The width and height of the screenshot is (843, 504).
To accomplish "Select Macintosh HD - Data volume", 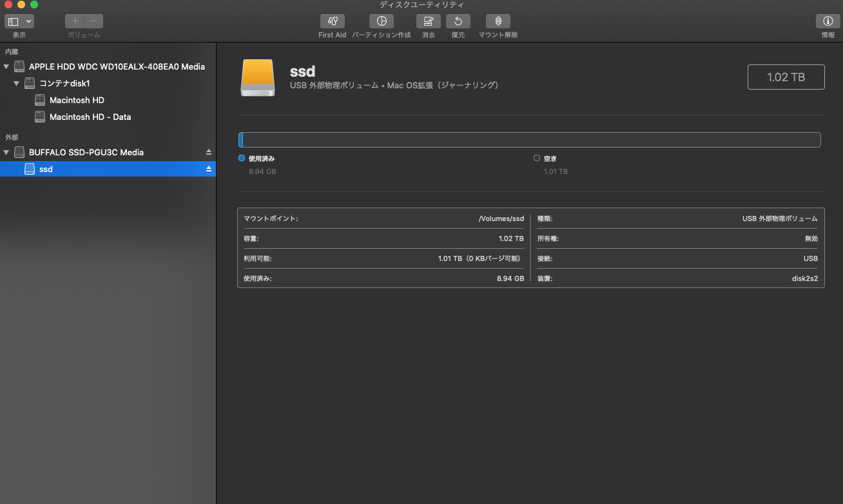I will pyautogui.click(x=90, y=117).
